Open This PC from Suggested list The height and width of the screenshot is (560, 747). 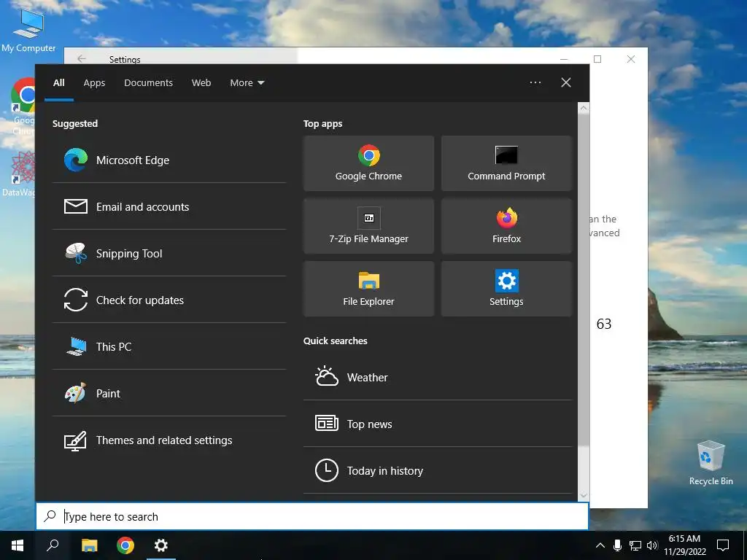click(169, 346)
